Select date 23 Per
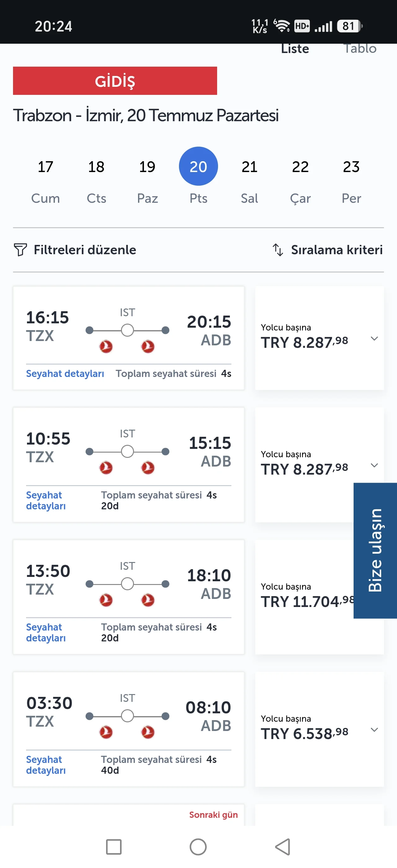This screenshot has height=868, width=397. pyautogui.click(x=351, y=181)
